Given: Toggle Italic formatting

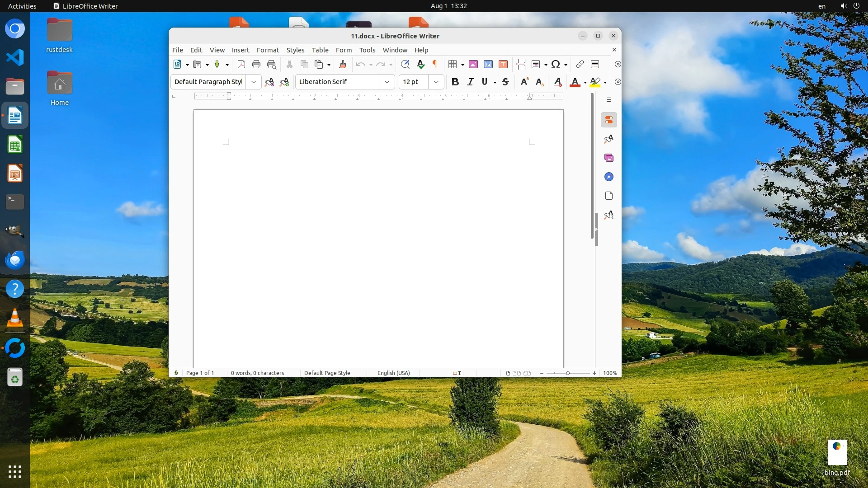Looking at the screenshot, I should point(470,82).
